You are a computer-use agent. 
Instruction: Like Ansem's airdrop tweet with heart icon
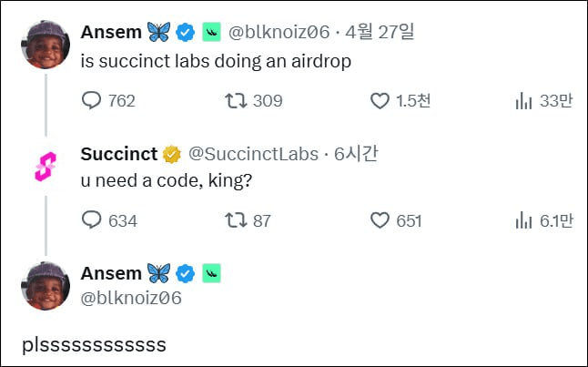(x=380, y=101)
